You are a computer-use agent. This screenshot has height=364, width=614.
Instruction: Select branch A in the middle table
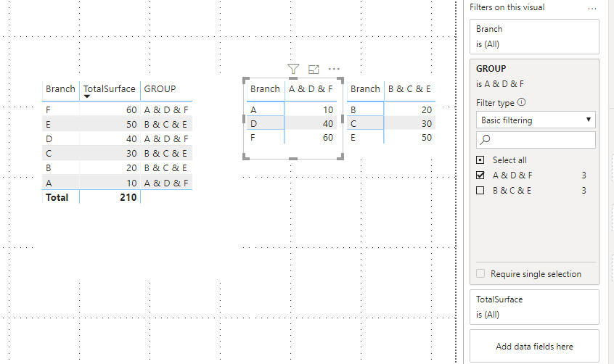253,110
